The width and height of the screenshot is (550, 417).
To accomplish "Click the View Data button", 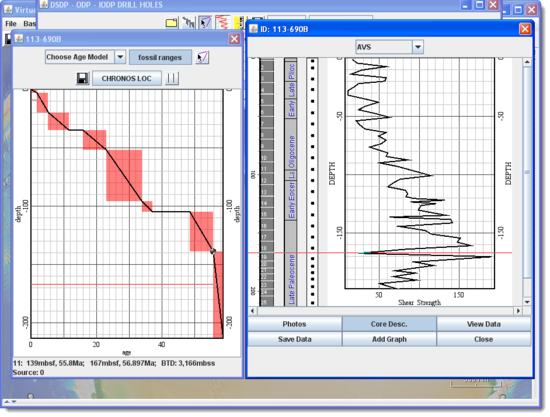I will 483,324.
